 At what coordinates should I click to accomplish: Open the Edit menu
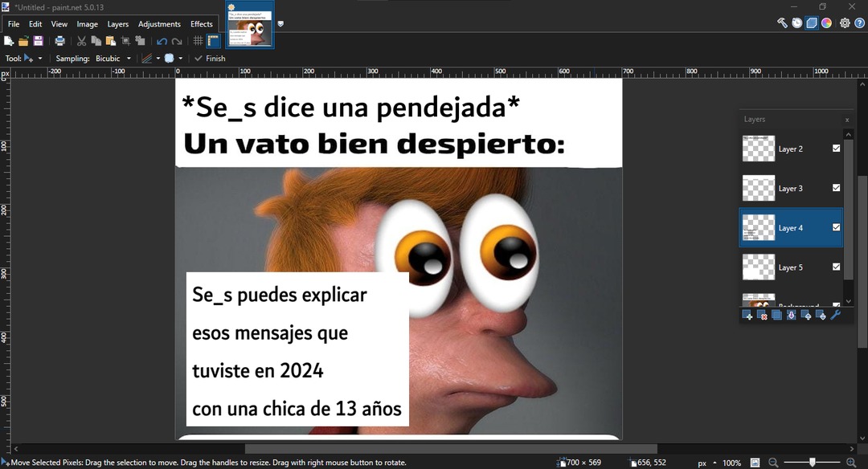pyautogui.click(x=35, y=24)
